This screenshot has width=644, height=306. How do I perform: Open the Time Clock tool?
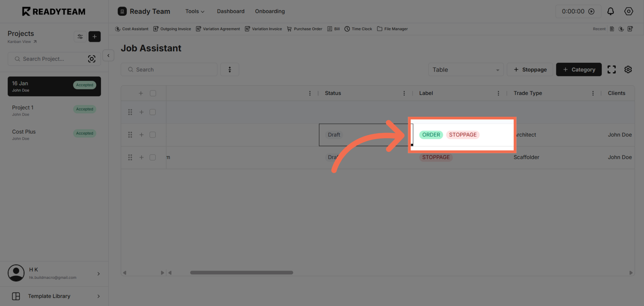point(358,29)
